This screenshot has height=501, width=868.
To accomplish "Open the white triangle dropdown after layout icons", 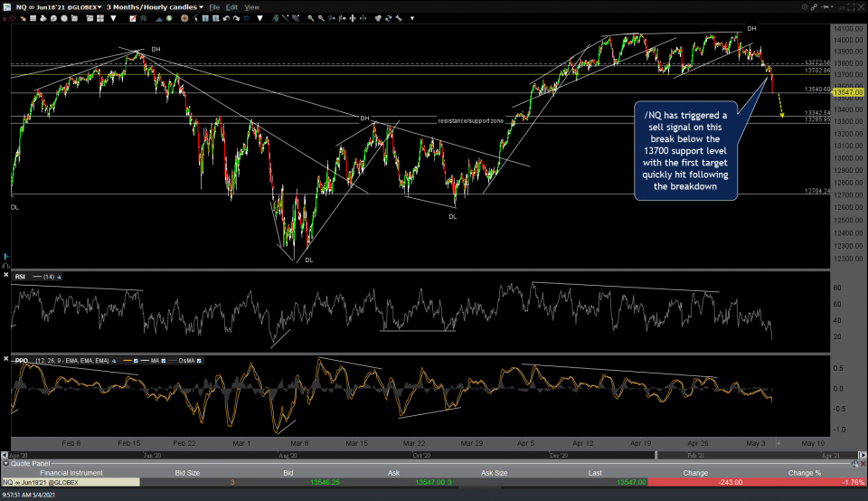I will tap(114, 18).
